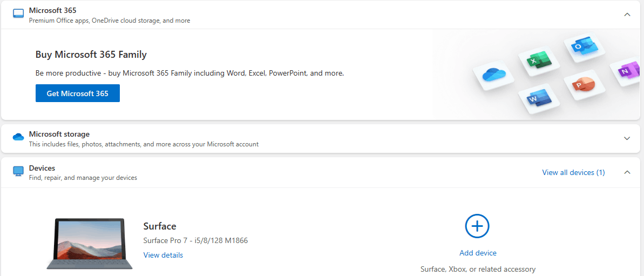This screenshot has height=276, width=644.
Task: Open View all devices (1) link
Action: click(x=573, y=172)
